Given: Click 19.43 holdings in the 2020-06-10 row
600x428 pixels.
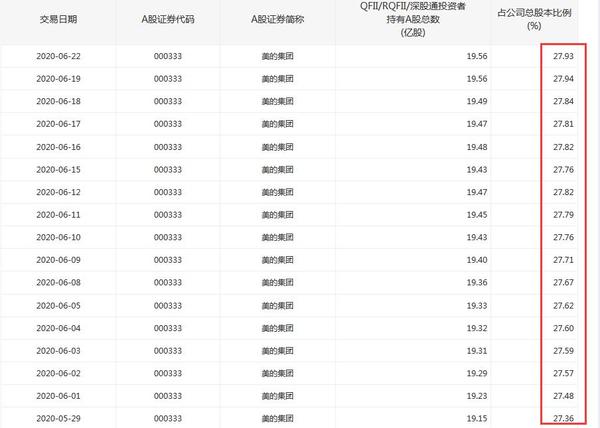Looking at the screenshot, I should (477, 237).
